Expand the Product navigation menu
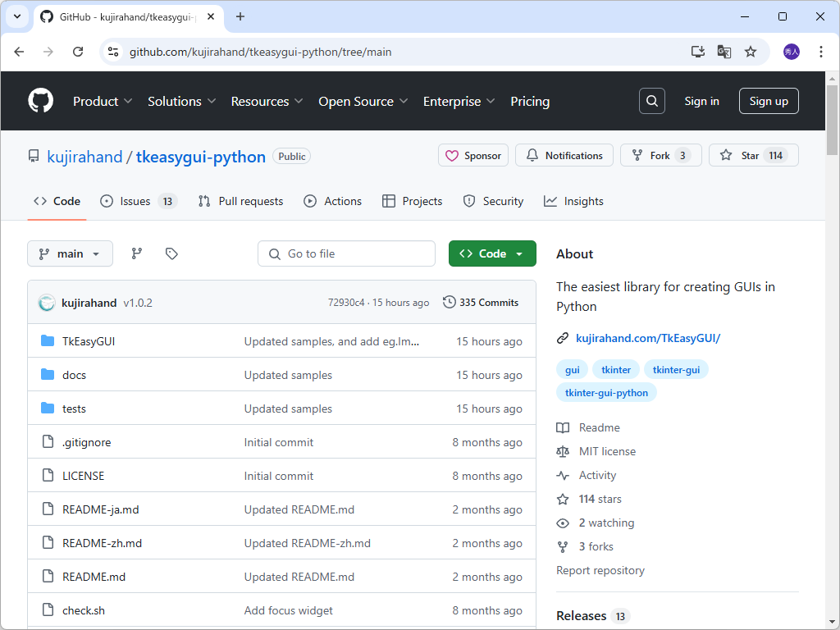 click(x=102, y=101)
